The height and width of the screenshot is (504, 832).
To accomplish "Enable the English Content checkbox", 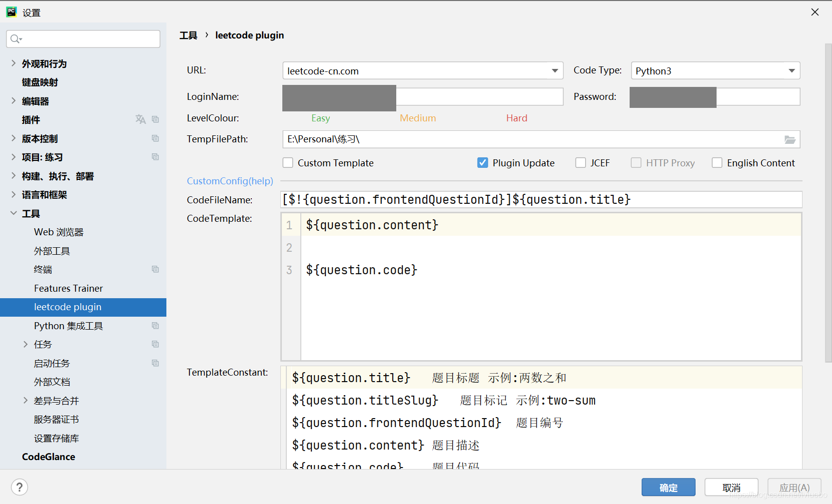I will pyautogui.click(x=717, y=163).
